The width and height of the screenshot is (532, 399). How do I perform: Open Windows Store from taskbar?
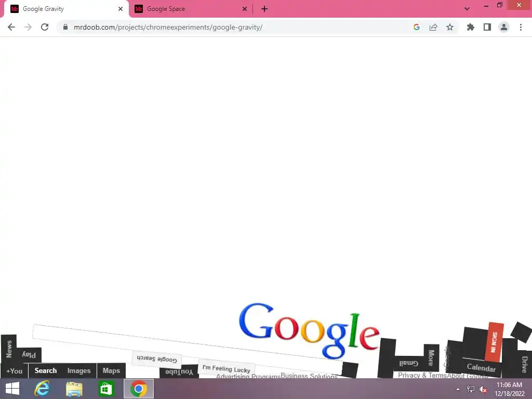point(106,389)
